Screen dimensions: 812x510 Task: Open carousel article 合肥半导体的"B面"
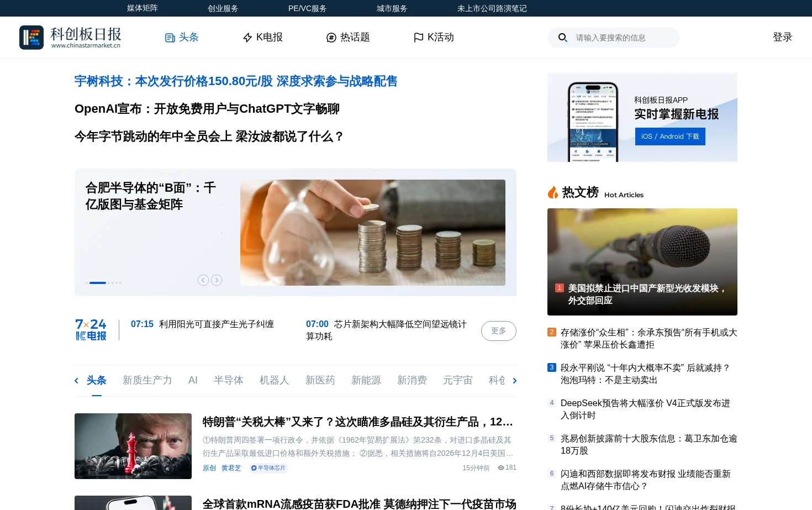point(151,196)
